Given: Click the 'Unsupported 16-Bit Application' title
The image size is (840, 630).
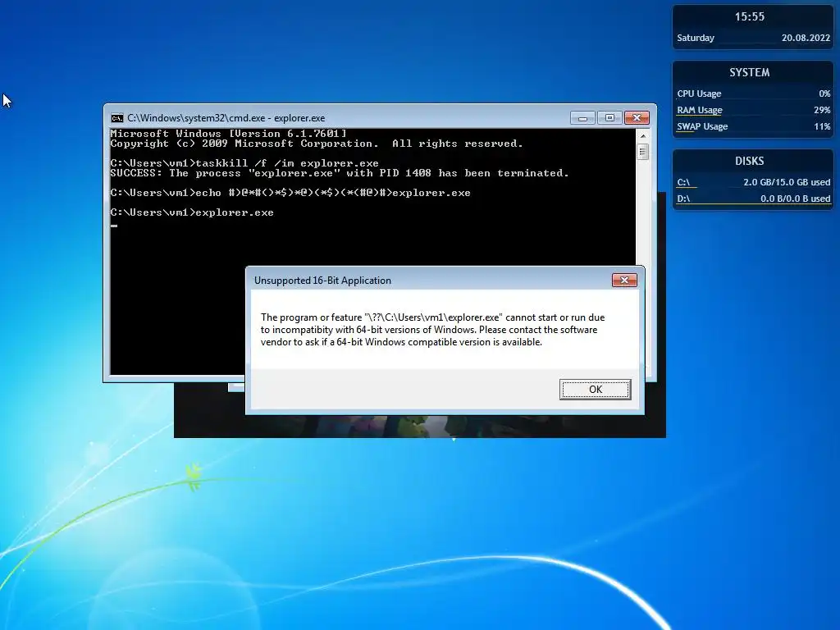Looking at the screenshot, I should coord(322,281).
